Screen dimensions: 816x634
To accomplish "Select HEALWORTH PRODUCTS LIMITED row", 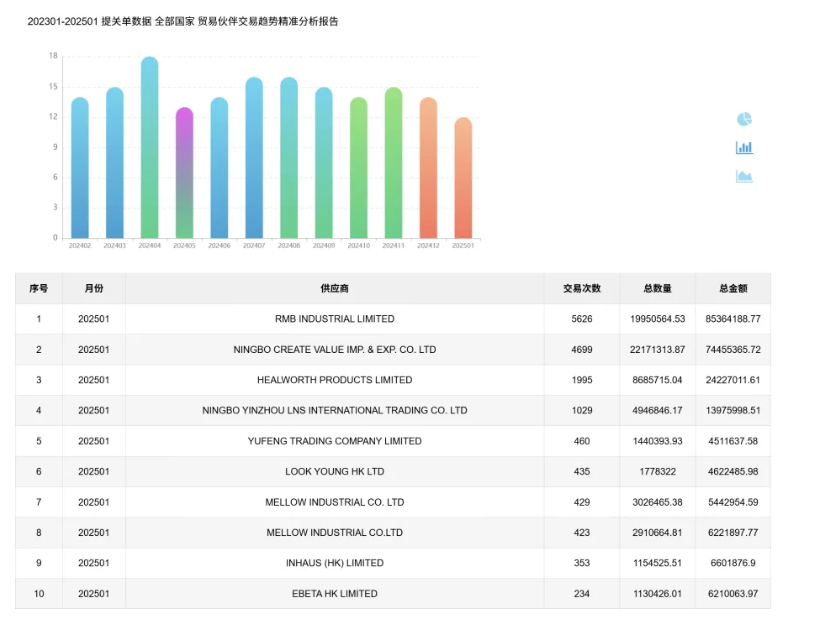I will (334, 380).
